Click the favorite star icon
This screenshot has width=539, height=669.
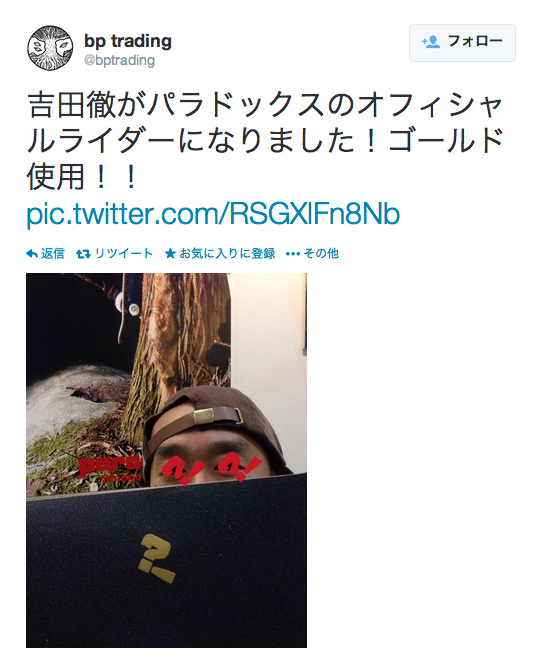(x=170, y=254)
